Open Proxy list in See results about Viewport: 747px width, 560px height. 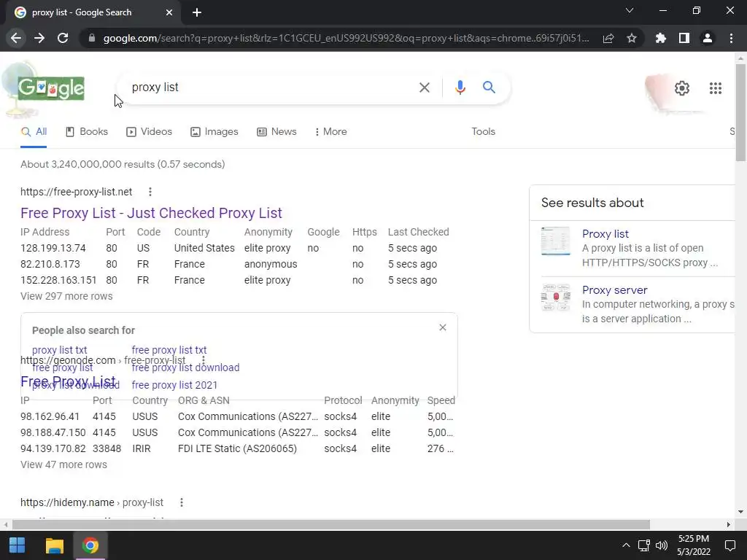(x=605, y=234)
